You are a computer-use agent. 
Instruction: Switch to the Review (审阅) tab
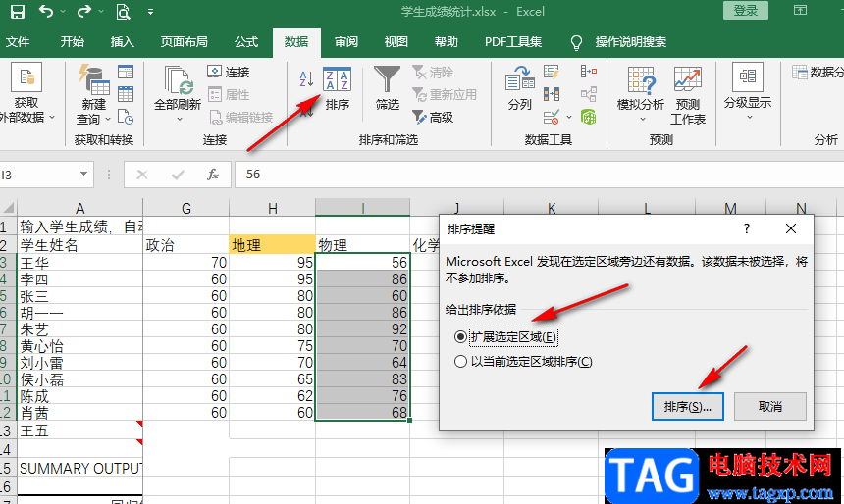pos(346,42)
